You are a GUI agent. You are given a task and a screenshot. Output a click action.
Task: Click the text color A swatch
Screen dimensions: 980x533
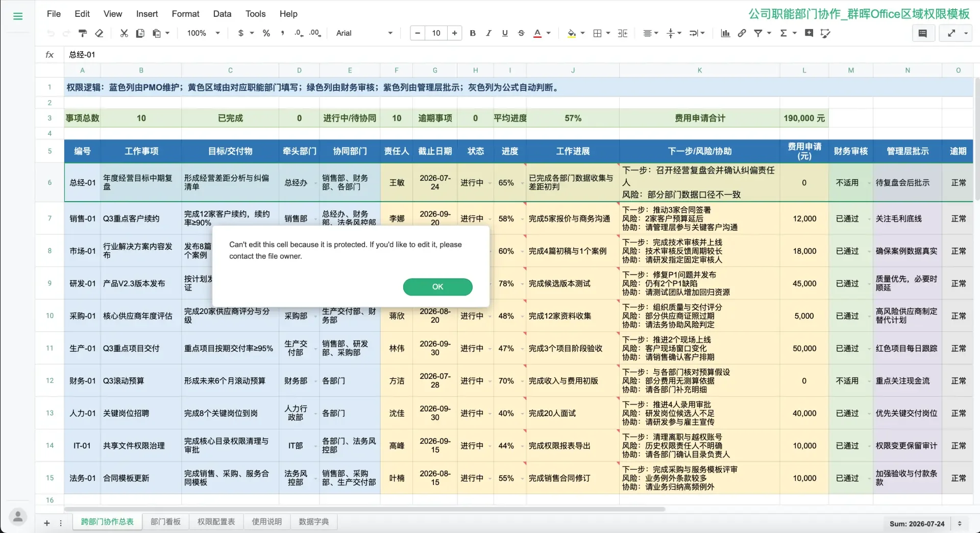[x=537, y=33]
